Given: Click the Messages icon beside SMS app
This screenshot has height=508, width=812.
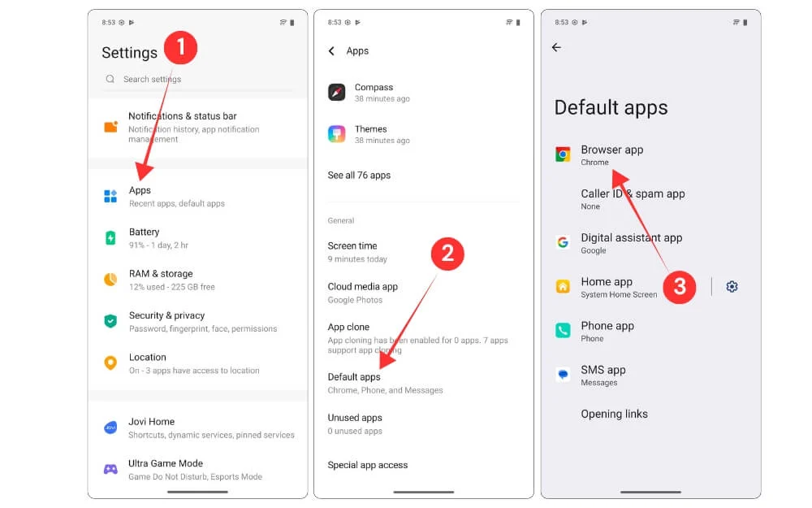Looking at the screenshot, I should coord(563,374).
